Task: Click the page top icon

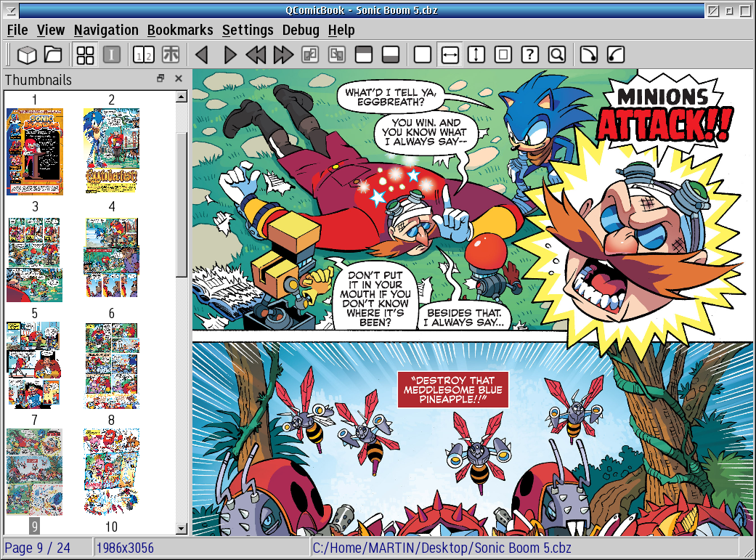Action: [x=364, y=54]
